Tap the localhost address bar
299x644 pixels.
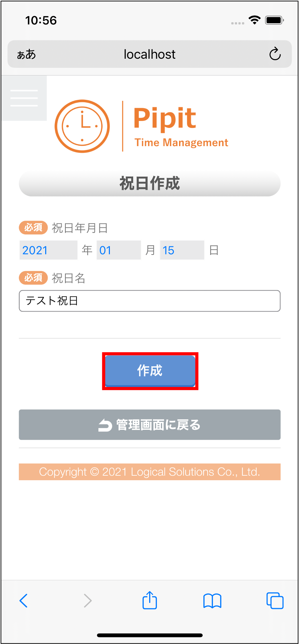(149, 54)
